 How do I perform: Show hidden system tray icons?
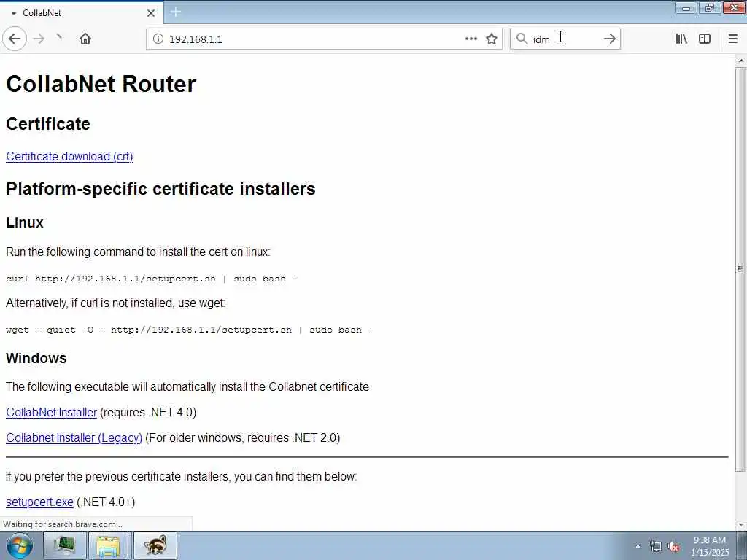click(x=638, y=547)
